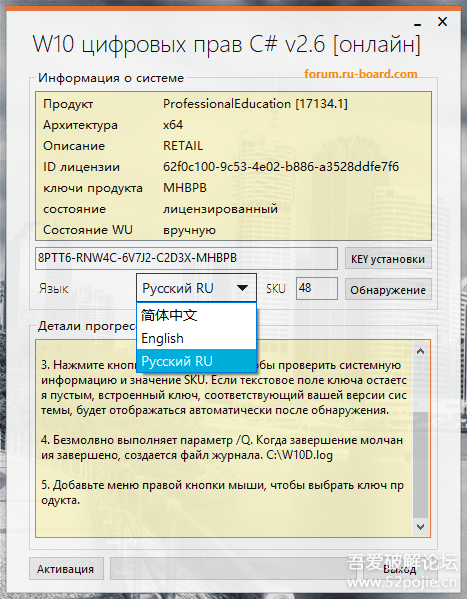Image resolution: width=467 pixels, height=599 pixels.
Task: Click the window title W10 цифровых прав
Action: [x=226, y=44]
